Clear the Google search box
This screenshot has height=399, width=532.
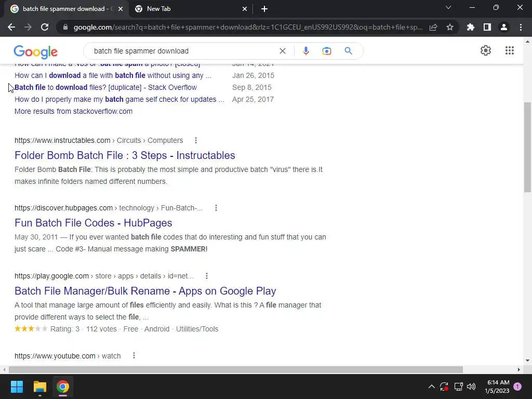pos(282,51)
